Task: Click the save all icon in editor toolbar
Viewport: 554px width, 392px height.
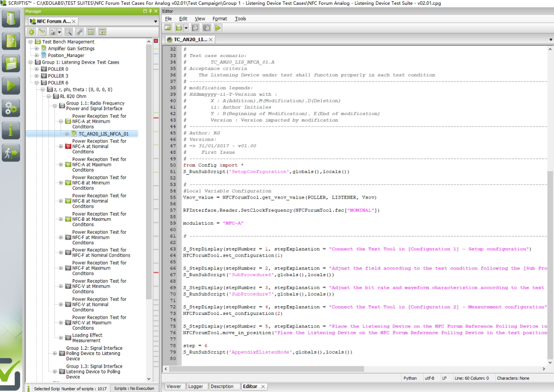Action: pos(206,28)
